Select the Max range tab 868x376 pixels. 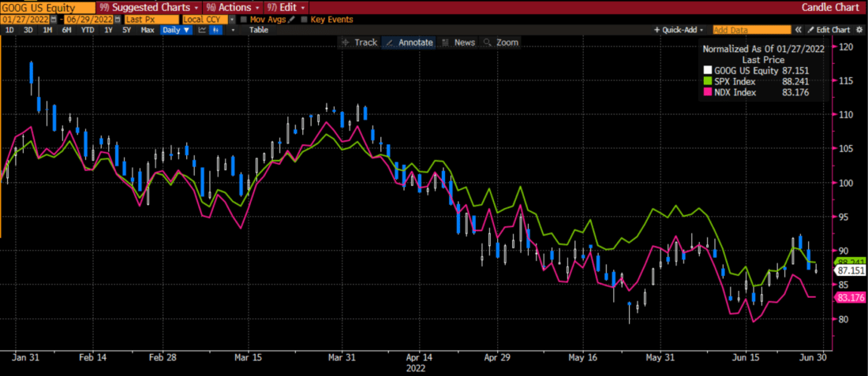[148, 30]
